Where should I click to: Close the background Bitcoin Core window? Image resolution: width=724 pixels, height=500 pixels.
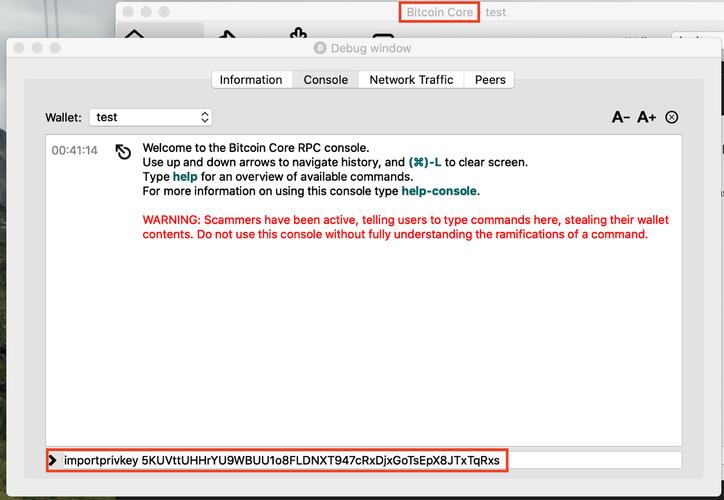click(128, 12)
